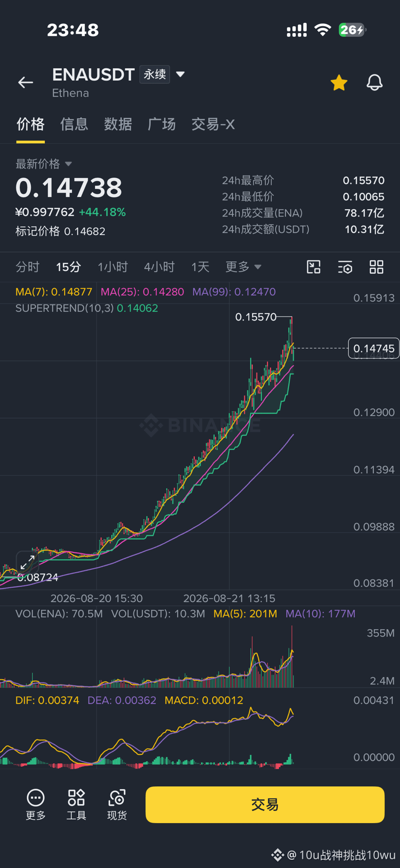Tap the back arrow icon
This screenshot has height=868, width=400.
coord(26,83)
